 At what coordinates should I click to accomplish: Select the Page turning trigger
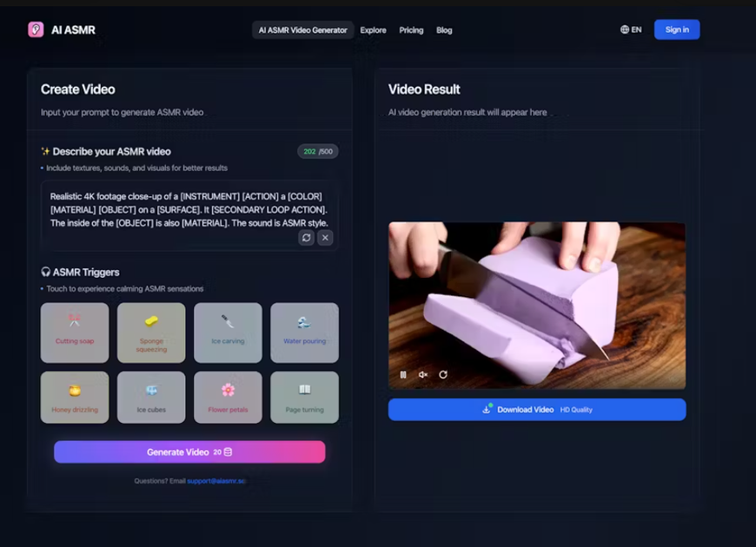tap(304, 396)
